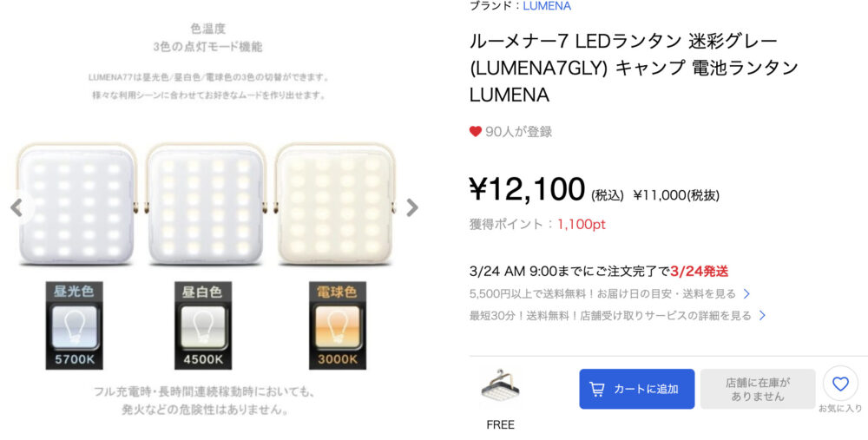Viewport: 868px width, 440px height.
Task: Open the LUMENA brand link
Action: [547, 6]
